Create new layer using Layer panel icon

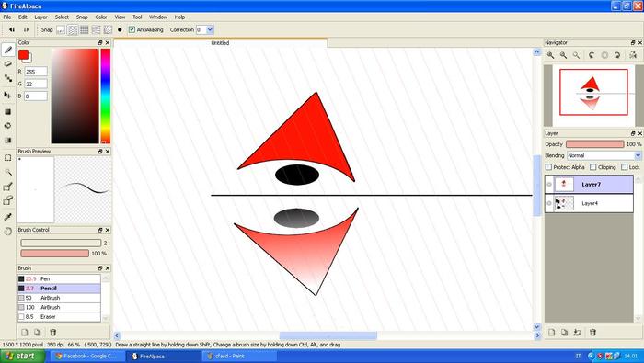pyautogui.click(x=552, y=333)
